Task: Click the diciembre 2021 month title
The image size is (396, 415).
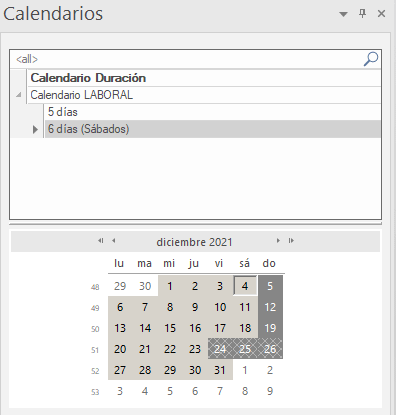Action: click(194, 242)
